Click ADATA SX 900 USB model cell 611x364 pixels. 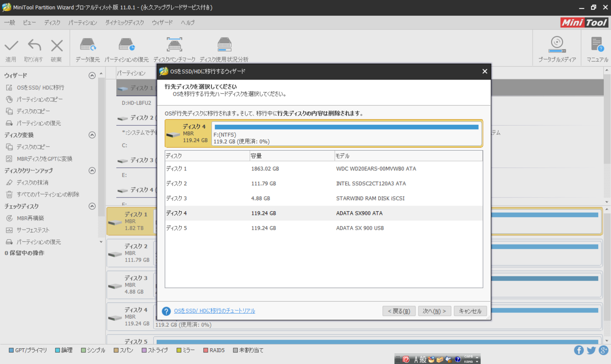coord(360,228)
